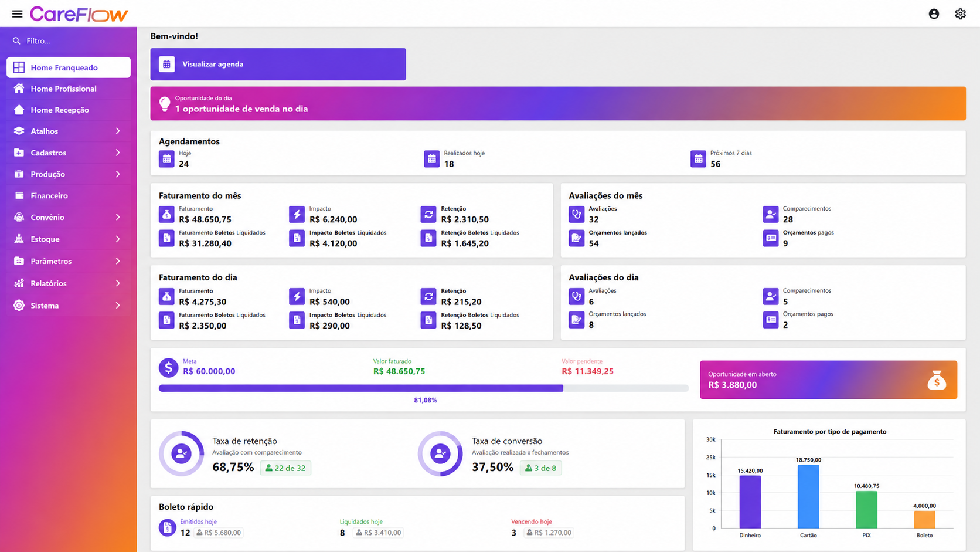This screenshot has width=980, height=552.
Task: Click the 3 de 8 conversion badge
Action: click(540, 468)
